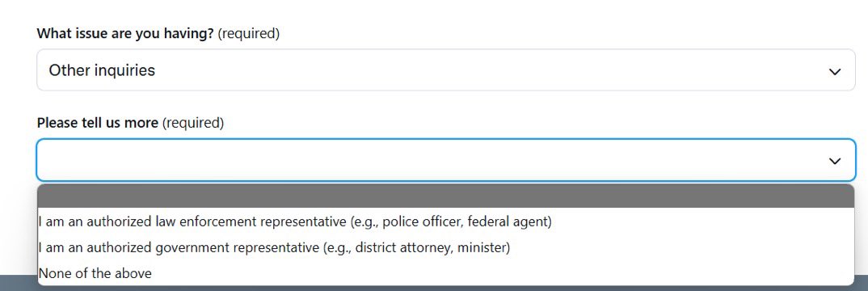Click the "district attorney, minister" example text
The height and width of the screenshot is (291, 868).
430,247
